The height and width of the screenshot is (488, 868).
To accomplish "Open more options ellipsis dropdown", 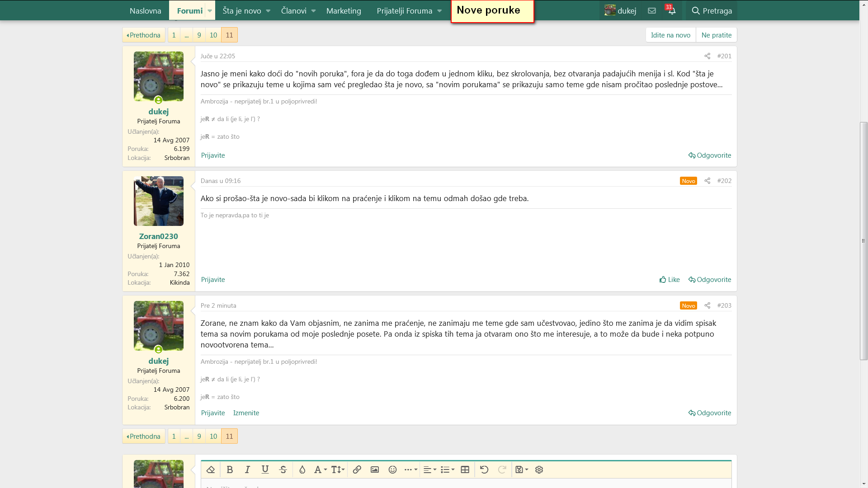I will [410, 469].
